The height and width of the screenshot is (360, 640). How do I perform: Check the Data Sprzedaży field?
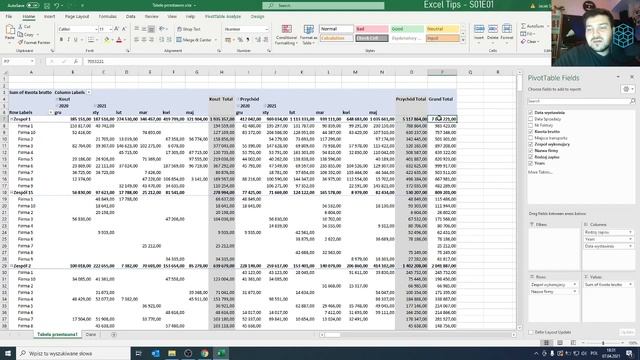coord(531,119)
